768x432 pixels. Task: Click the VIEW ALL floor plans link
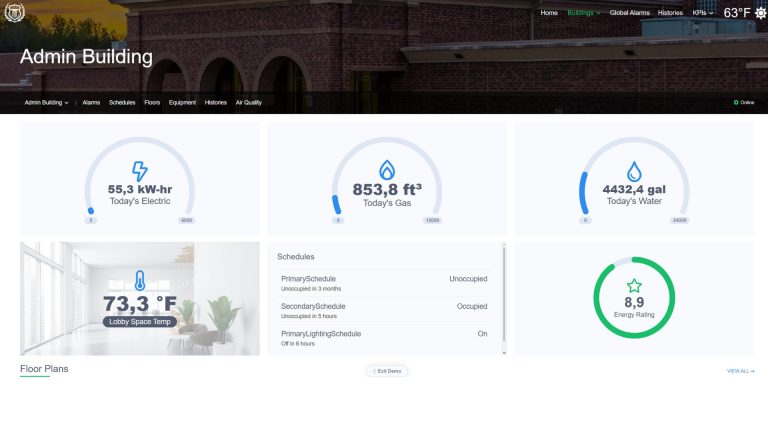tap(740, 371)
